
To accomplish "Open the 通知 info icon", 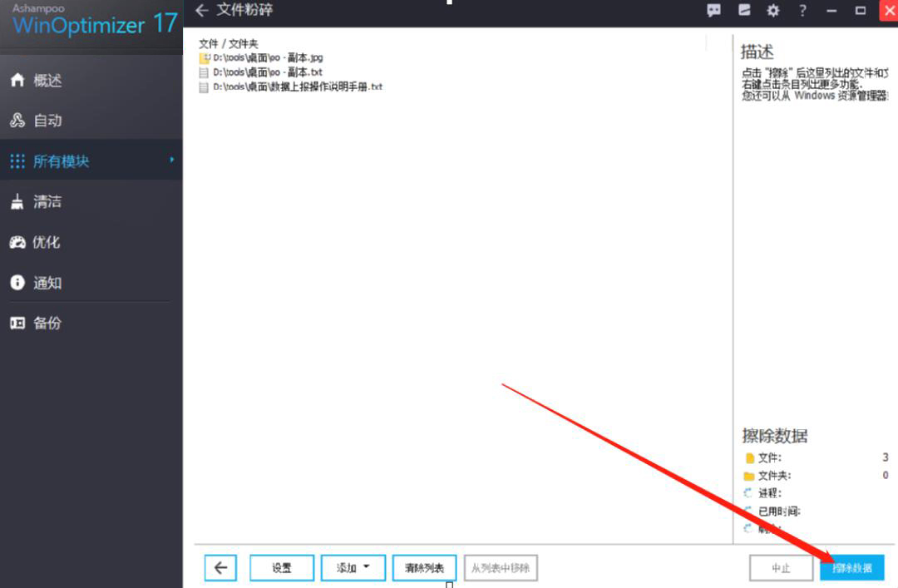I will (x=17, y=283).
